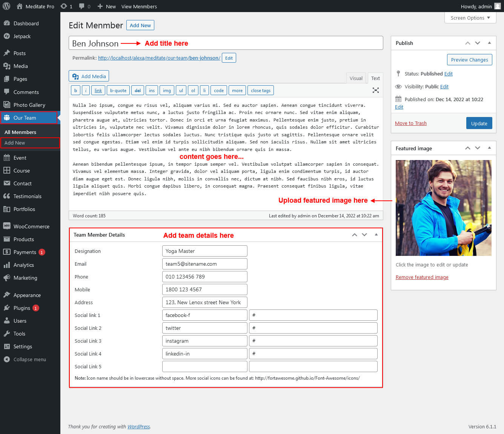This screenshot has height=434, width=504.
Task: Open Plugins menu with update badge
Action: coord(30,308)
